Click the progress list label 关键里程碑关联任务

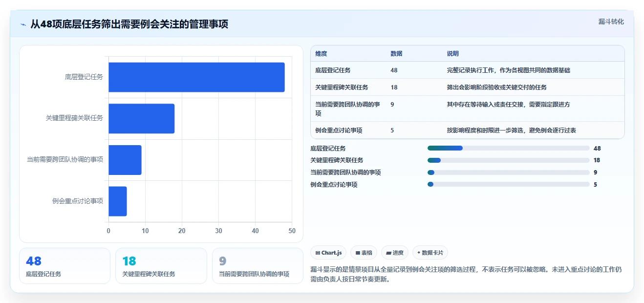pos(337,160)
